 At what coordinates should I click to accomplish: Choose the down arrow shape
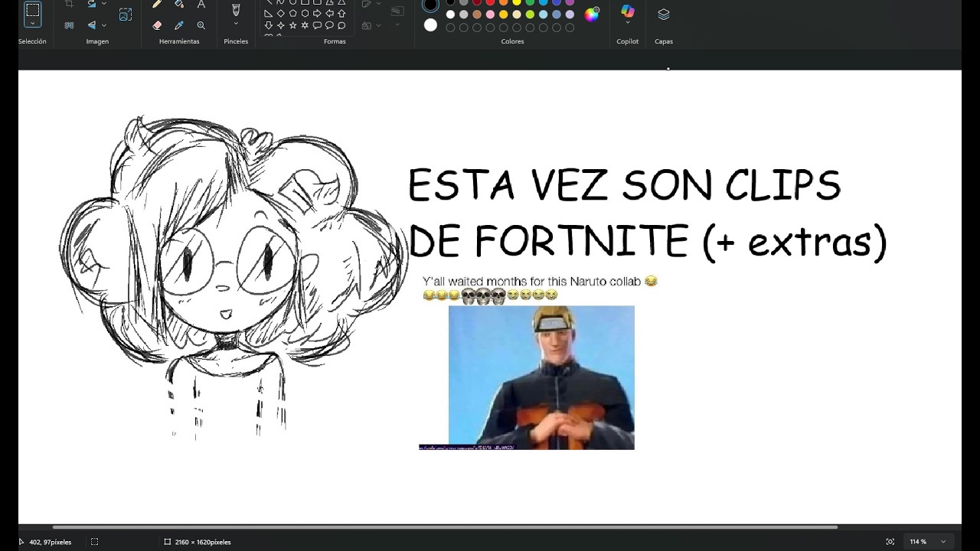[269, 25]
